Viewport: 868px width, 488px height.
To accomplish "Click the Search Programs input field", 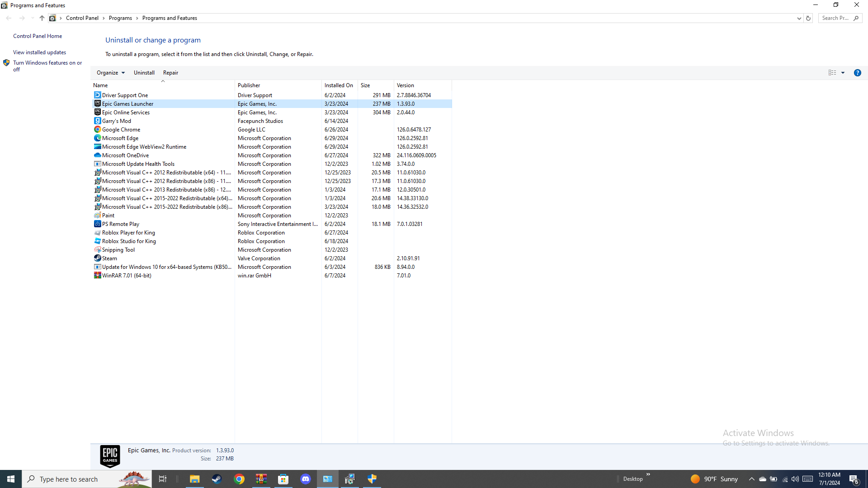I will click(835, 18).
